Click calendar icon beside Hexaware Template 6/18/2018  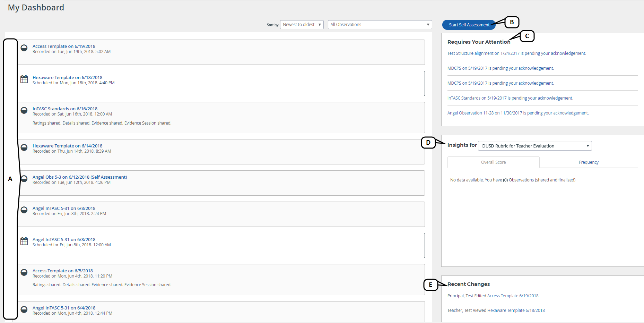[24, 79]
